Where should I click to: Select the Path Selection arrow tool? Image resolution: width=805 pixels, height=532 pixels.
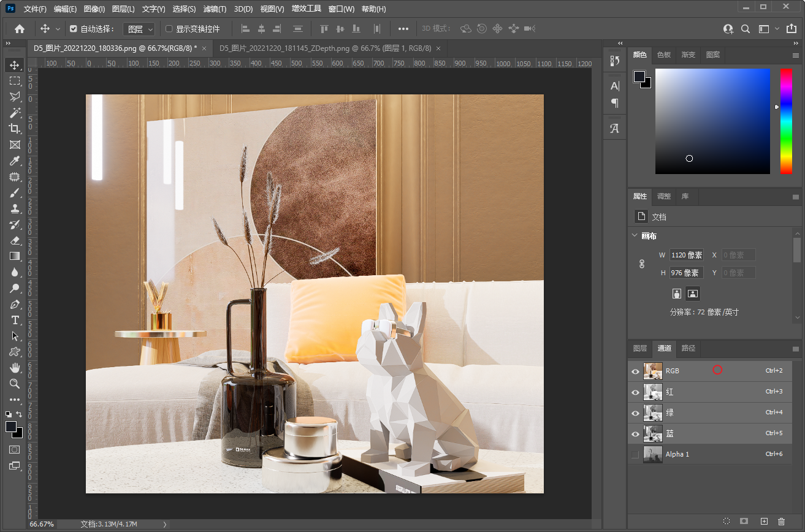tap(15, 336)
